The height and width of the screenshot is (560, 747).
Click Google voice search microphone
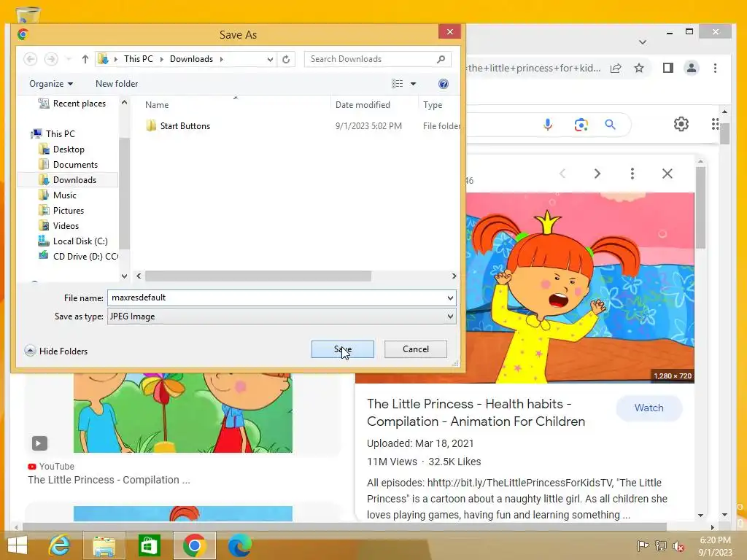pyautogui.click(x=548, y=125)
